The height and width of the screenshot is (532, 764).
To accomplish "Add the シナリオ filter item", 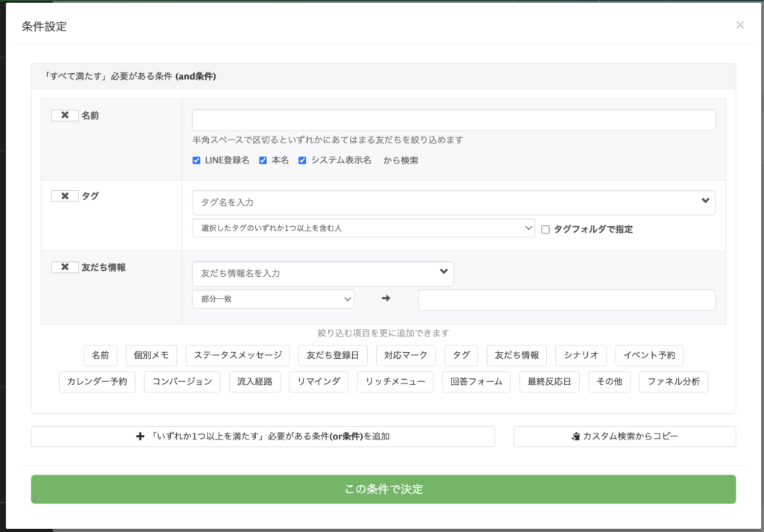I will coord(581,355).
